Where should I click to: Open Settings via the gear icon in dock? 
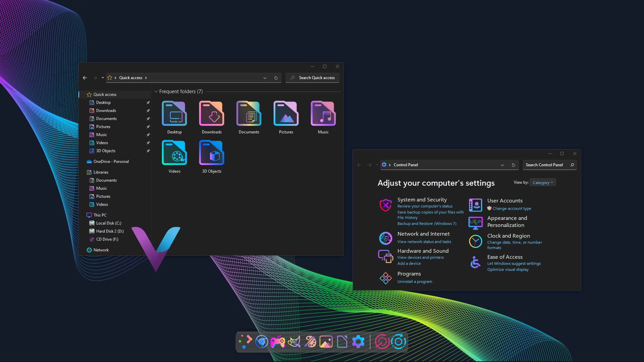358,342
